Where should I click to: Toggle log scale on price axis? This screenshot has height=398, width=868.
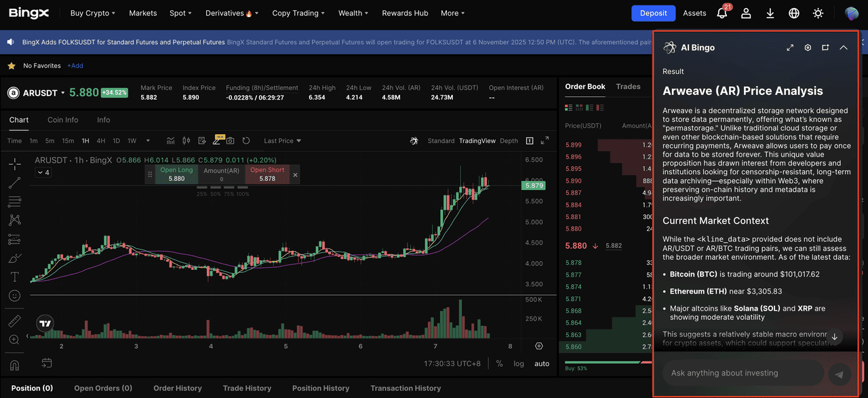tap(519, 363)
